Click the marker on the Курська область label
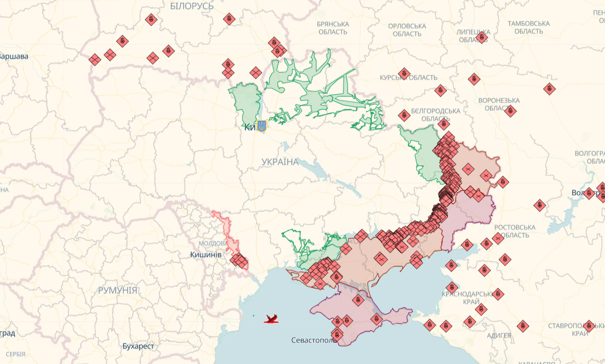605x364 pixels. 404,73
